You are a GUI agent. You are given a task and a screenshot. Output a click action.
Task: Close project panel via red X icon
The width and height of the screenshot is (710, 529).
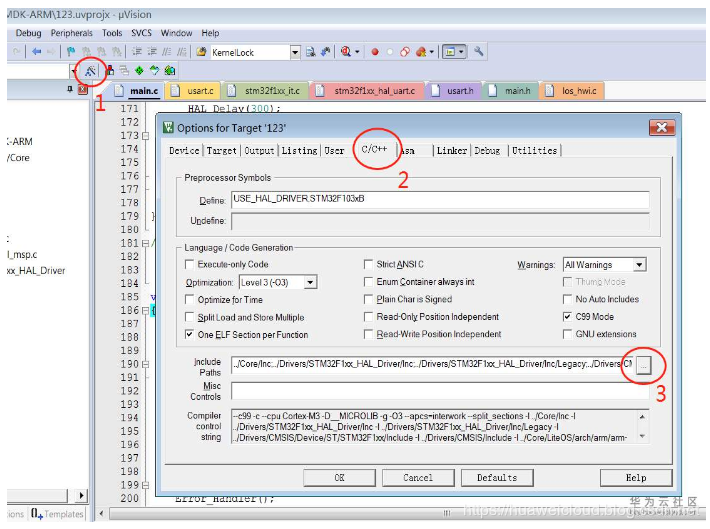pos(82,89)
